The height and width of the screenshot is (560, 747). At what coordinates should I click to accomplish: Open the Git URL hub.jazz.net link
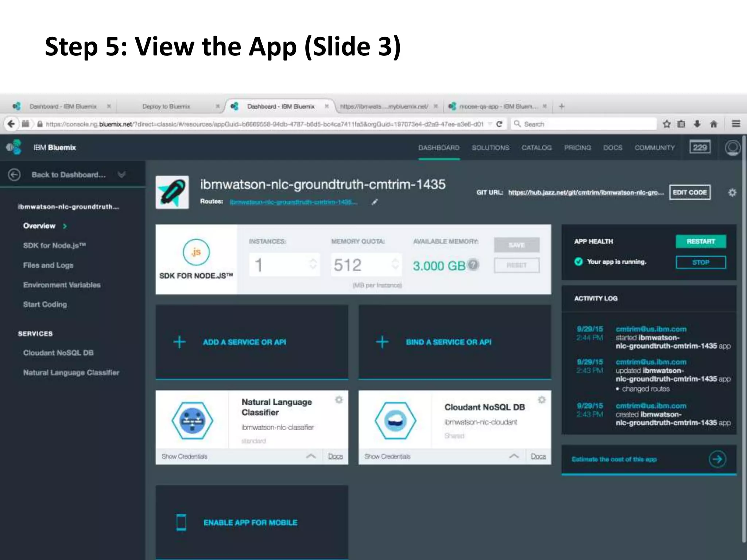586,192
